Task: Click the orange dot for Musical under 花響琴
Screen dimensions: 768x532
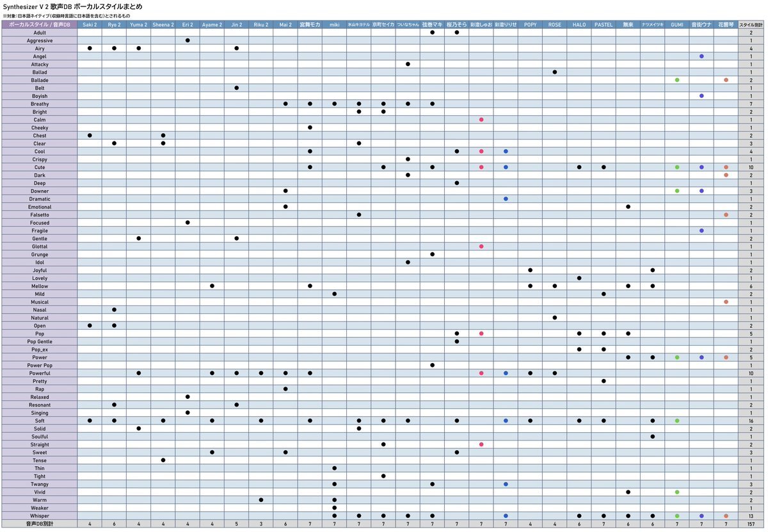Action: point(726,302)
